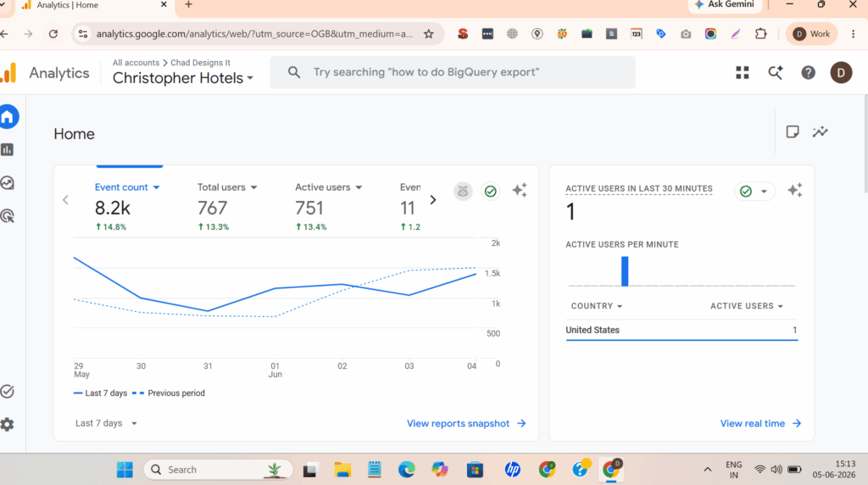Image resolution: width=868 pixels, height=485 pixels.
Task: Click the annotations note icon
Action: pos(793,131)
